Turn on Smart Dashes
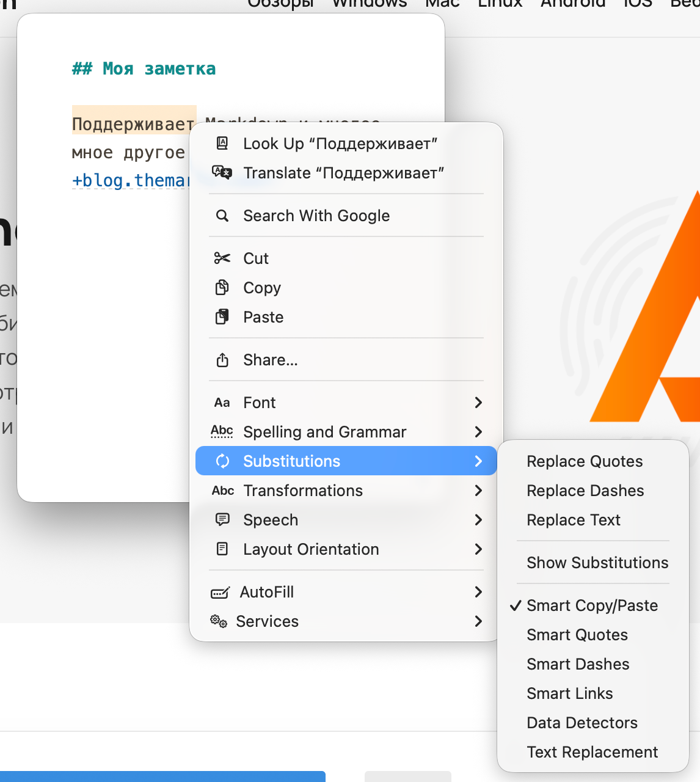The height and width of the screenshot is (782, 700). (x=578, y=664)
